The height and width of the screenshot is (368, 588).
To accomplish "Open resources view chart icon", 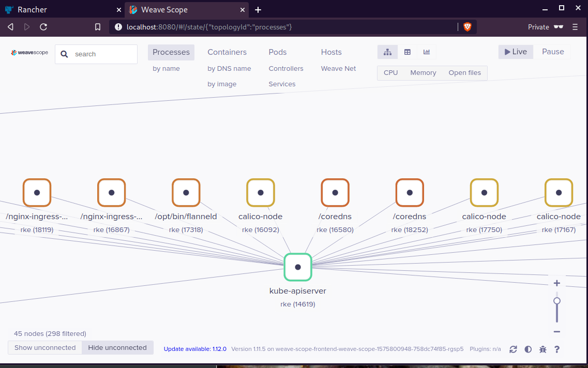I will [427, 52].
